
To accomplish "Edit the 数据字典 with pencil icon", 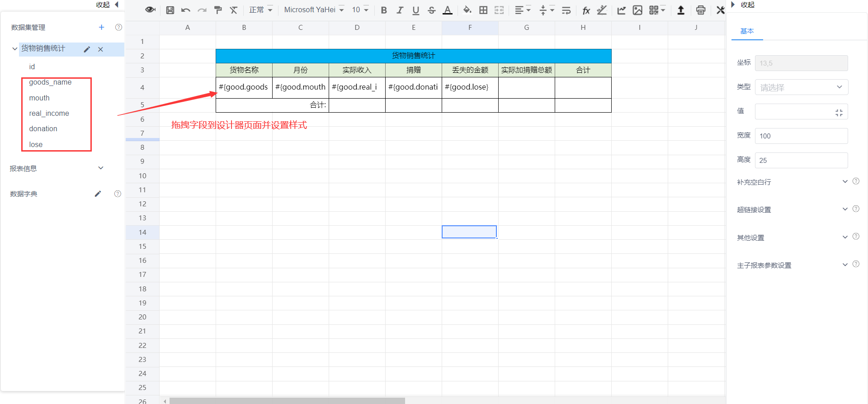I will (98, 194).
